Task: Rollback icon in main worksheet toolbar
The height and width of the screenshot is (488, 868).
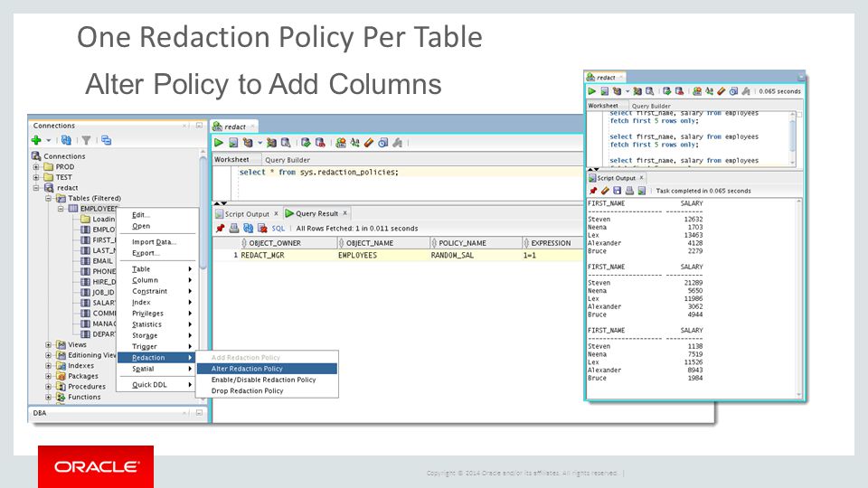Action: [320, 143]
